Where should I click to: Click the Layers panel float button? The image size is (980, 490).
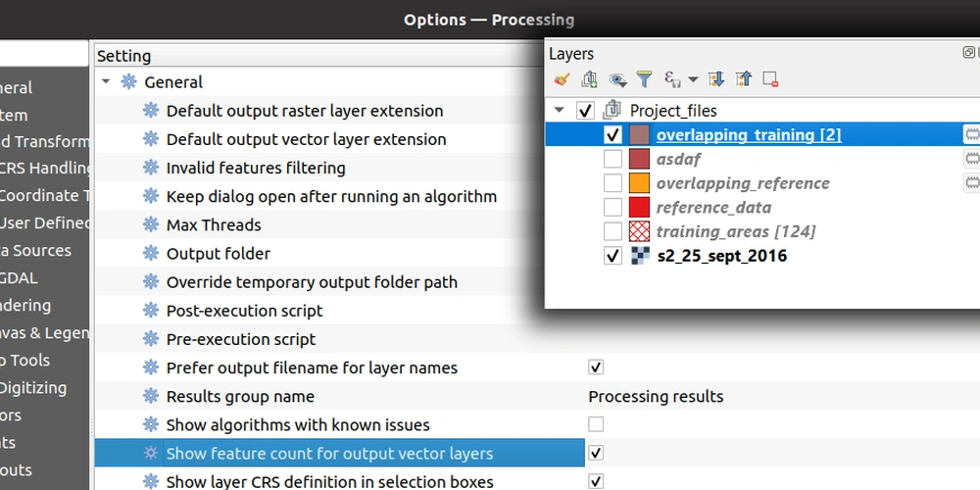point(969,53)
